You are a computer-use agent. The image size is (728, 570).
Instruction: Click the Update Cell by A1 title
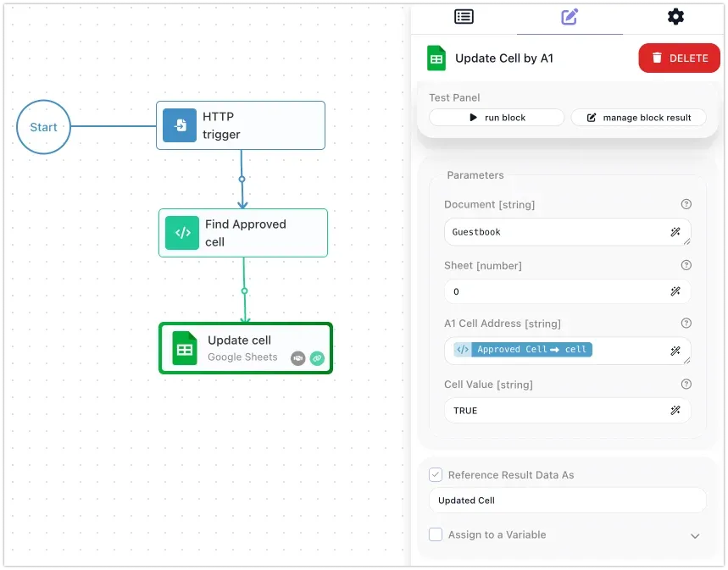pyautogui.click(x=504, y=58)
